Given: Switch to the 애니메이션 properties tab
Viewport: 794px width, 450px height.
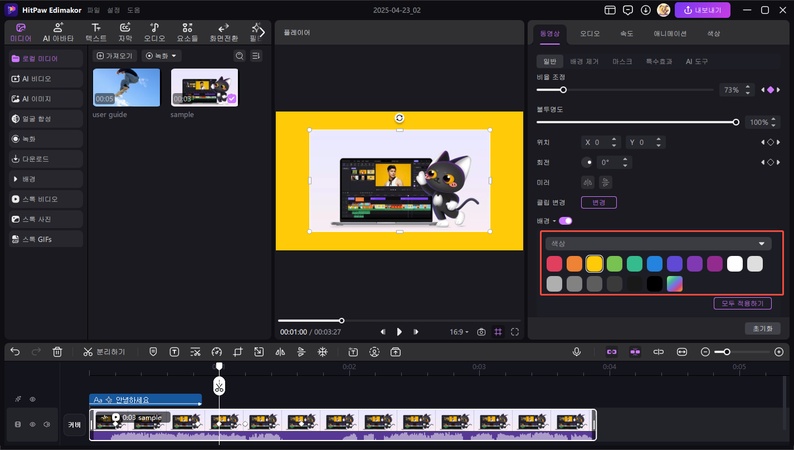Looking at the screenshot, I should click(x=670, y=33).
